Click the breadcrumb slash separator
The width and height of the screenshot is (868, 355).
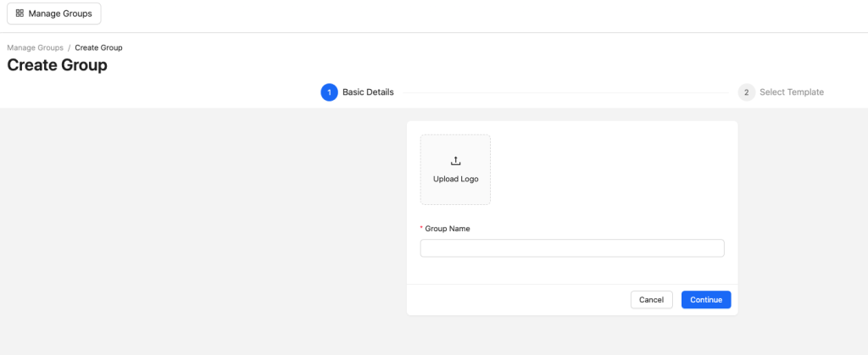[x=69, y=47]
